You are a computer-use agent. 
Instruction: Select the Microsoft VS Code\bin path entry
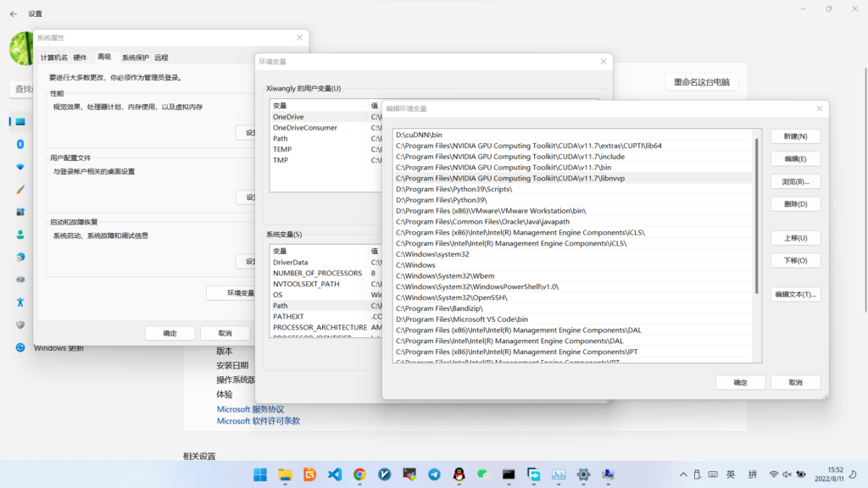pos(573,319)
